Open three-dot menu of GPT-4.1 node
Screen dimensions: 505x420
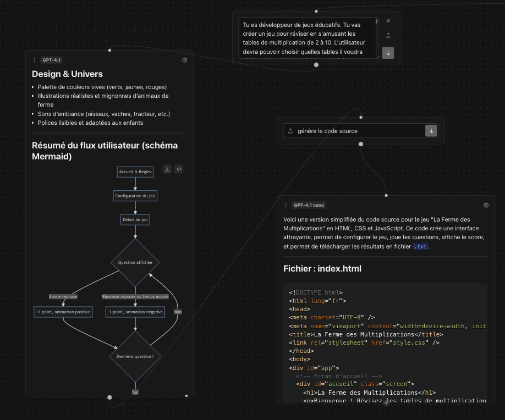point(35,60)
